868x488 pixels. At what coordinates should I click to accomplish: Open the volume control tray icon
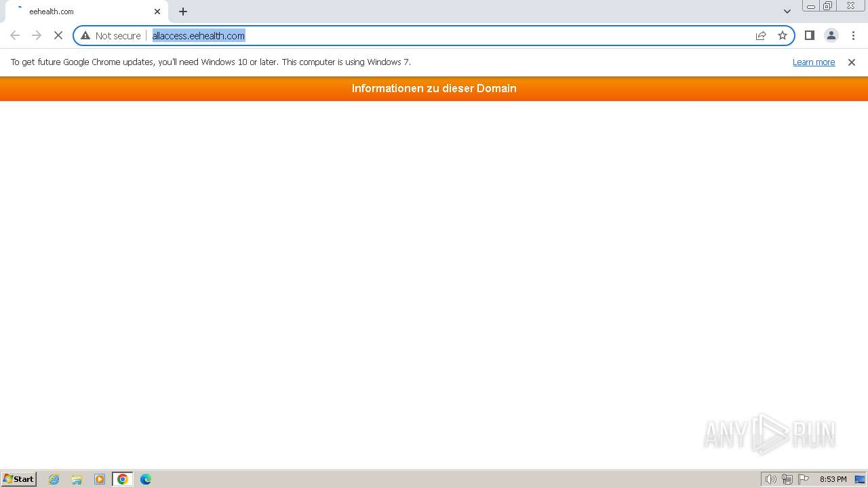coord(770,479)
